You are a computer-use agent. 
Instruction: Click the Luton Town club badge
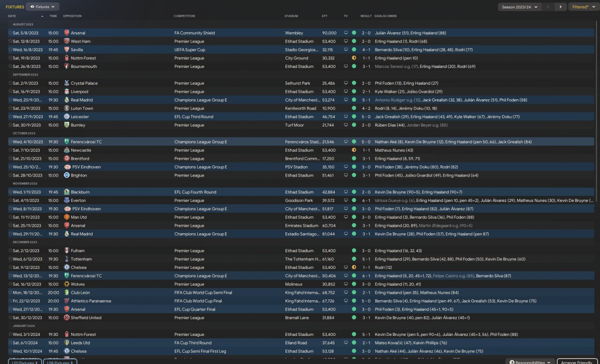pyautogui.click(x=67, y=109)
